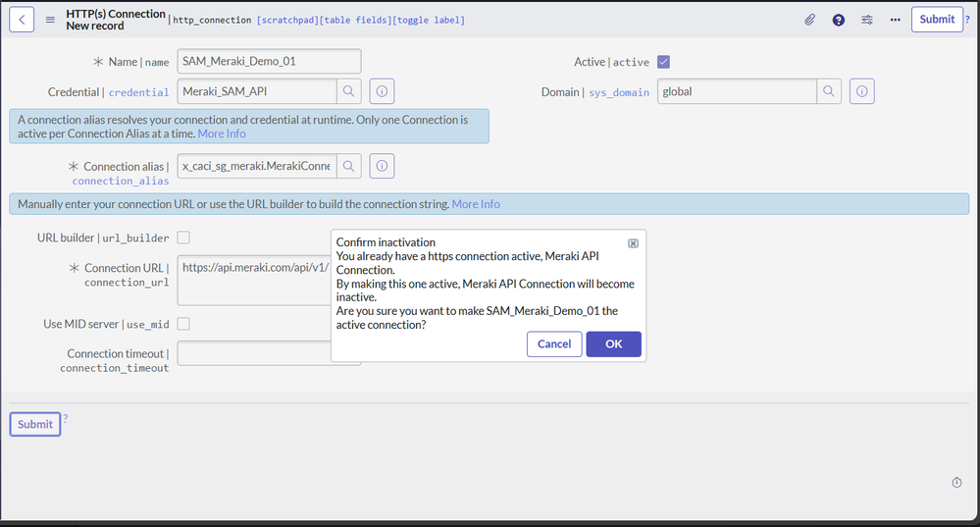The width and height of the screenshot is (980, 527).
Task: Open the help question mark icon
Action: click(x=839, y=20)
